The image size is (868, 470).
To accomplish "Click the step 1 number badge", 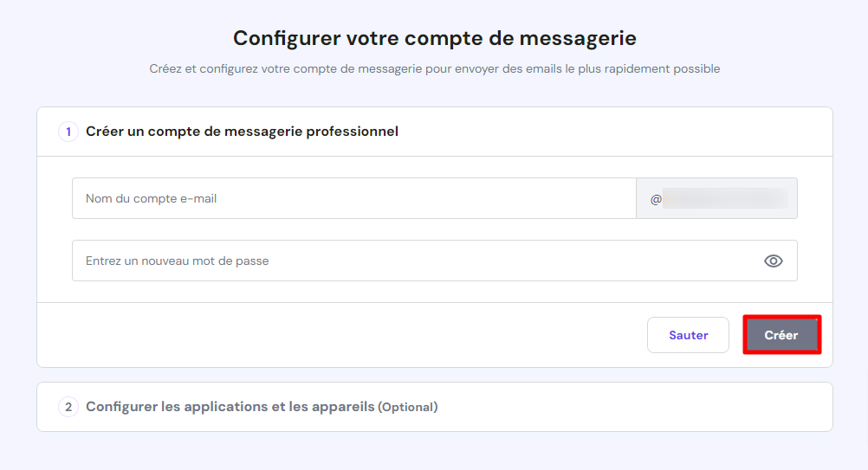I will [x=68, y=132].
